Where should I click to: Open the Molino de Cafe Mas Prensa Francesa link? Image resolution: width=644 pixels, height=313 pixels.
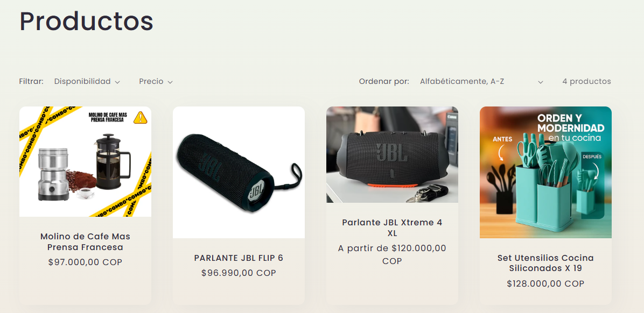click(x=85, y=241)
